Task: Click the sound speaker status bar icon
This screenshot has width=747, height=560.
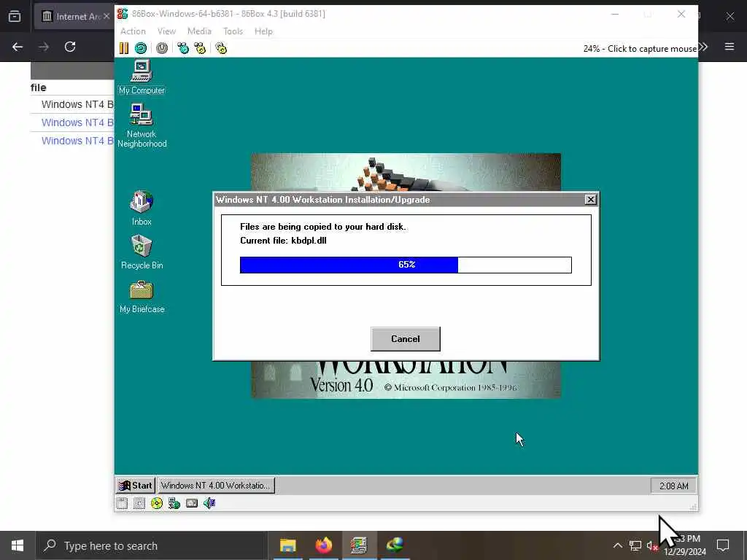Action: pos(209,503)
